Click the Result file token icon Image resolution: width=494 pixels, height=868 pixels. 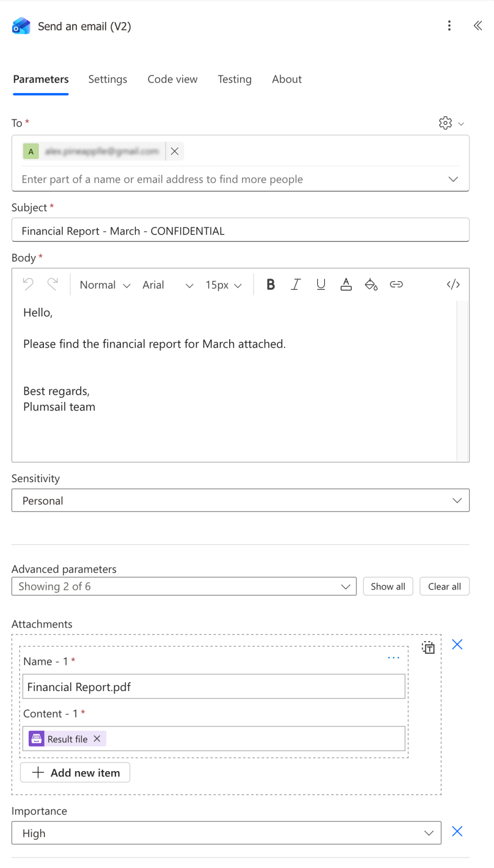(37, 739)
